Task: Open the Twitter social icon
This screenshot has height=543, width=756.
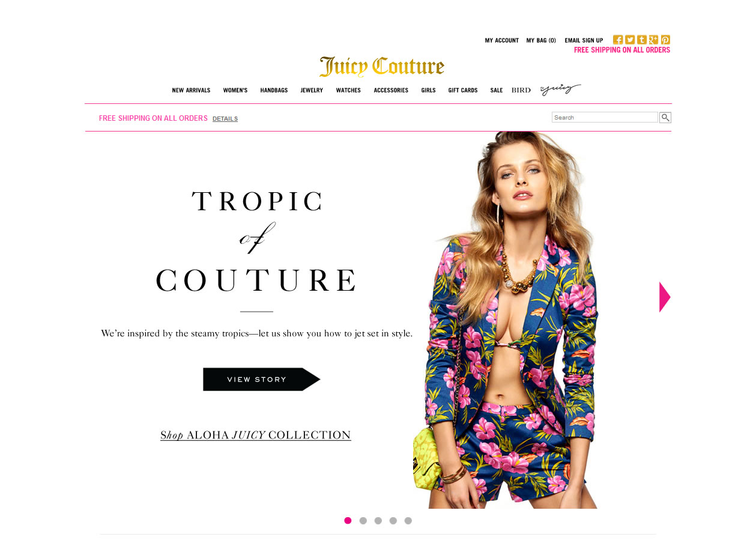Action: [x=629, y=40]
